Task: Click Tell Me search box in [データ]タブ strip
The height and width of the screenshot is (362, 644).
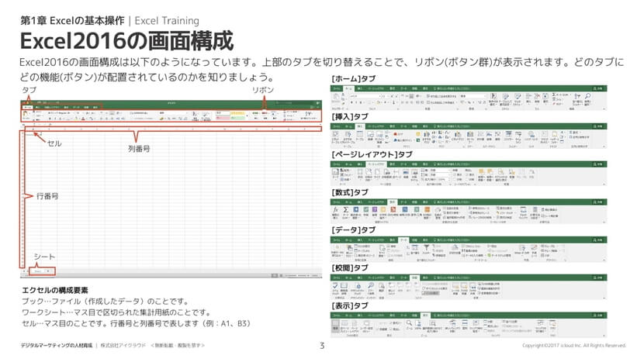Action: [452, 240]
